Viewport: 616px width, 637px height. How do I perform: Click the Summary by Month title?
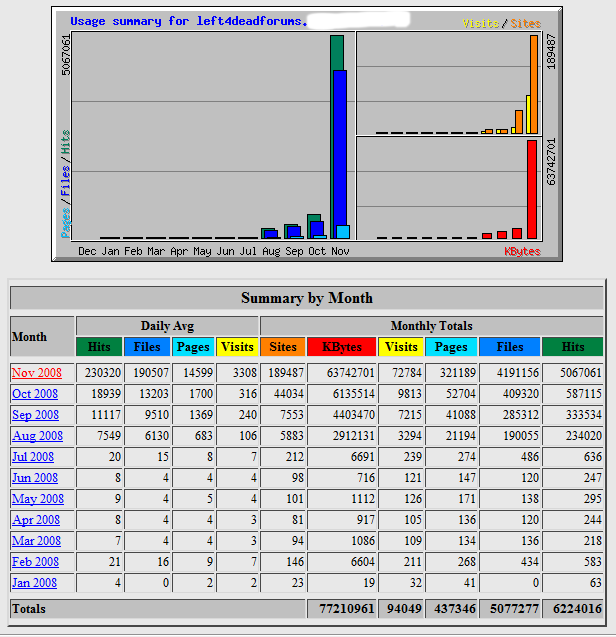(x=307, y=298)
